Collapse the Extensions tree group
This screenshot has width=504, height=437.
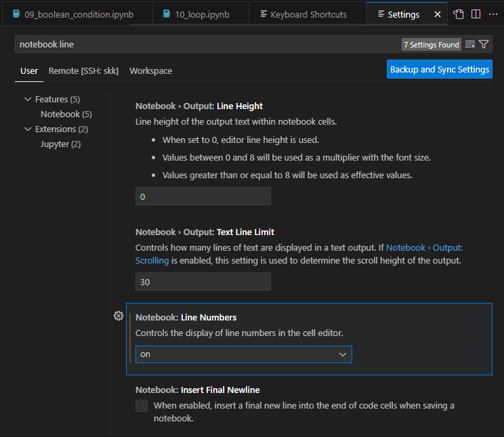coord(28,129)
